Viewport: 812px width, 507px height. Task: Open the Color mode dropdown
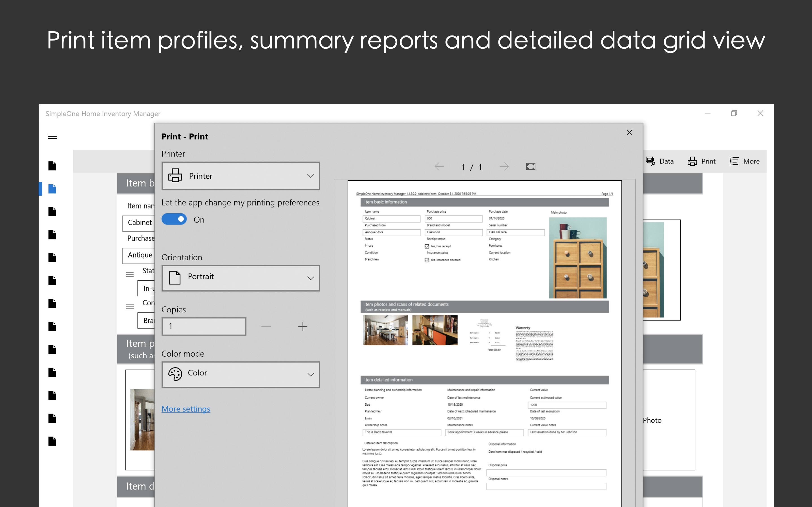pos(240,374)
